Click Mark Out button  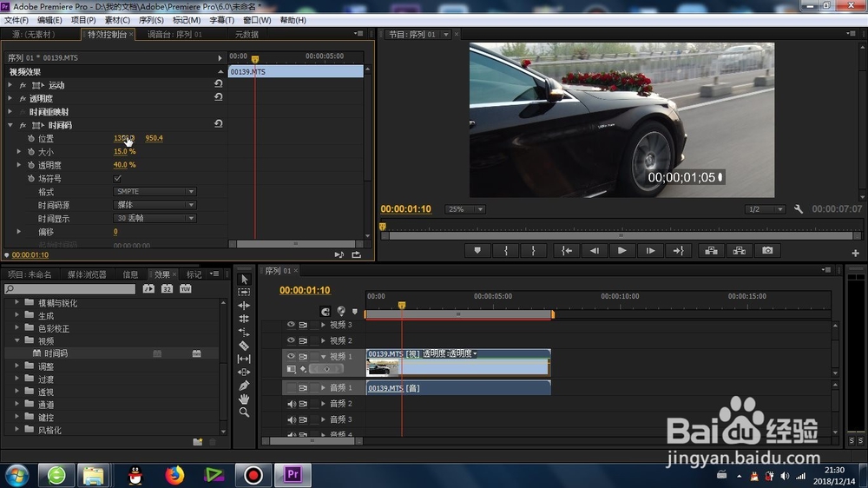pos(533,251)
